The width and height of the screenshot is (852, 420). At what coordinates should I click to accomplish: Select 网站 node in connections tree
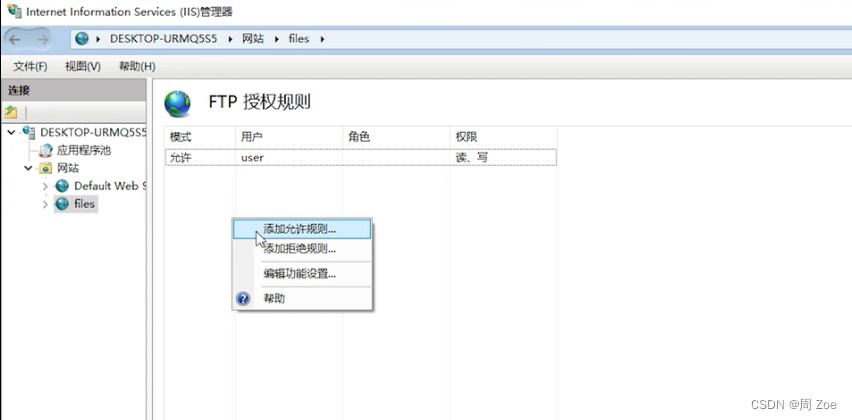coord(68,168)
